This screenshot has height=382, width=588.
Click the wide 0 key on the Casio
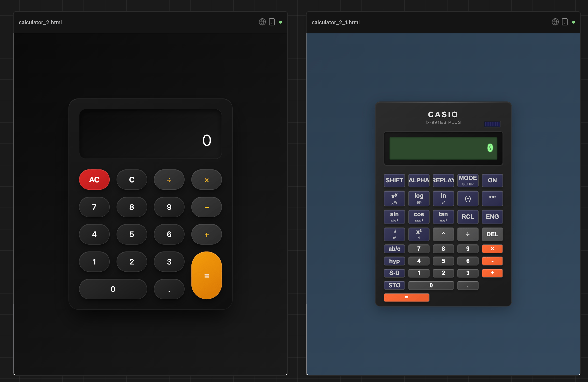click(x=431, y=285)
